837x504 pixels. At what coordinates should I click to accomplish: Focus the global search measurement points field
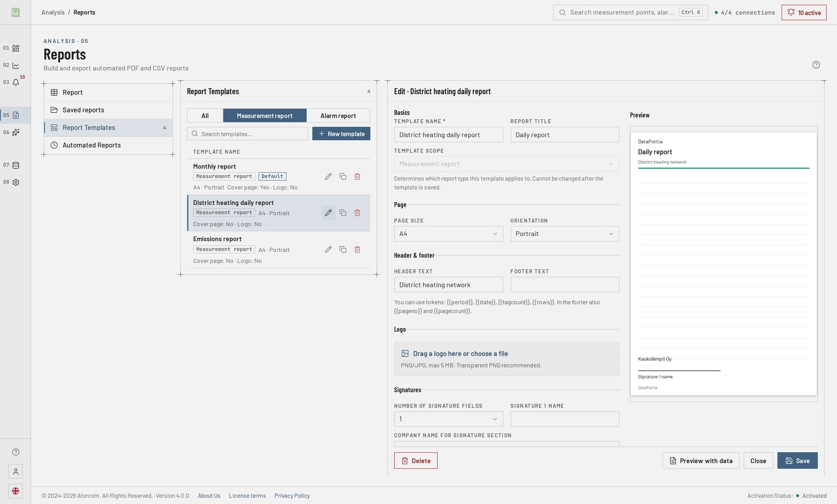coord(631,13)
